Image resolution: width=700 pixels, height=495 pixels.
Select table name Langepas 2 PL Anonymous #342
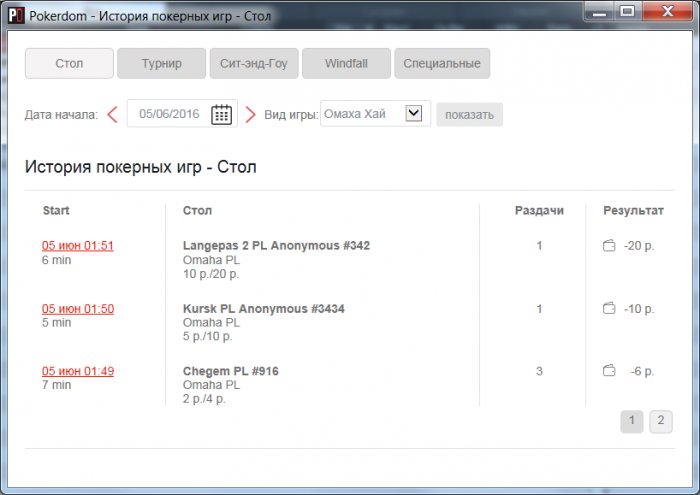(276, 245)
